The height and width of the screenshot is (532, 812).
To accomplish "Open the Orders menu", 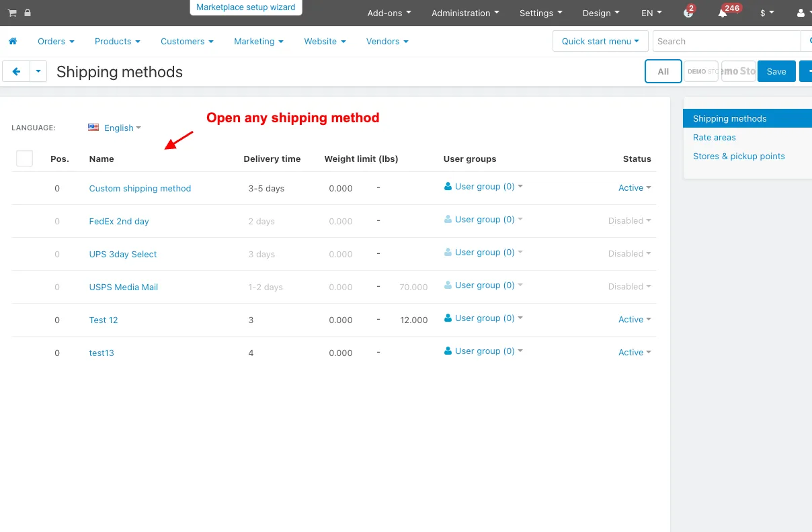I will pos(56,41).
